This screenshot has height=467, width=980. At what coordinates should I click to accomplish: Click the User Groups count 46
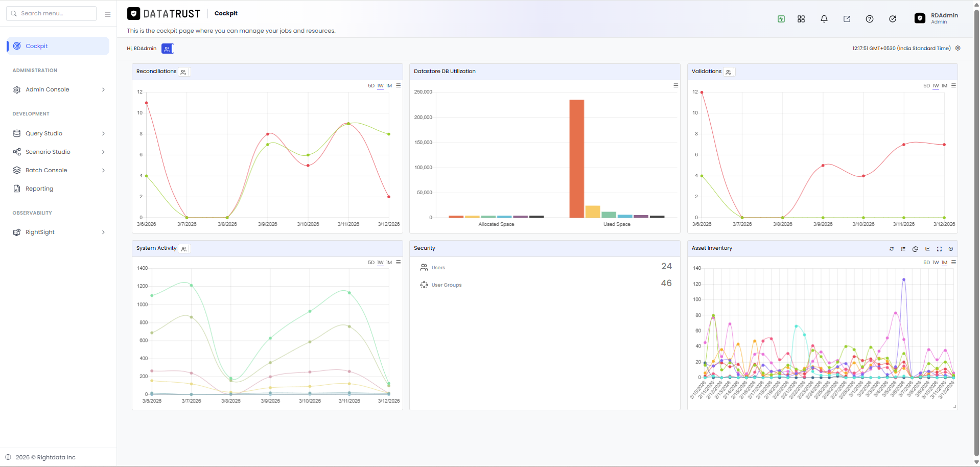[x=666, y=283]
